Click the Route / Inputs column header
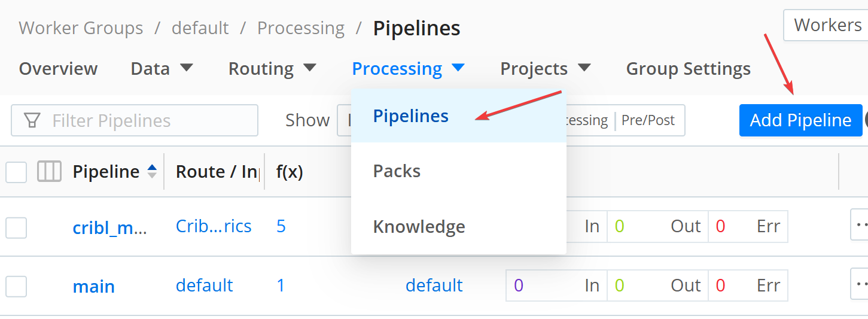The height and width of the screenshot is (319, 868). 217,172
